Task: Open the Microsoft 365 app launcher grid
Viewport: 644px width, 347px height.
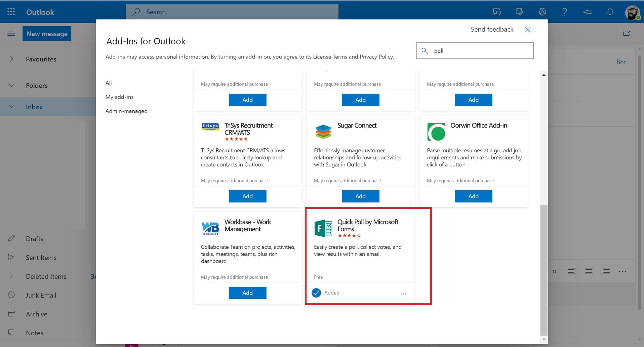Action: [x=11, y=12]
